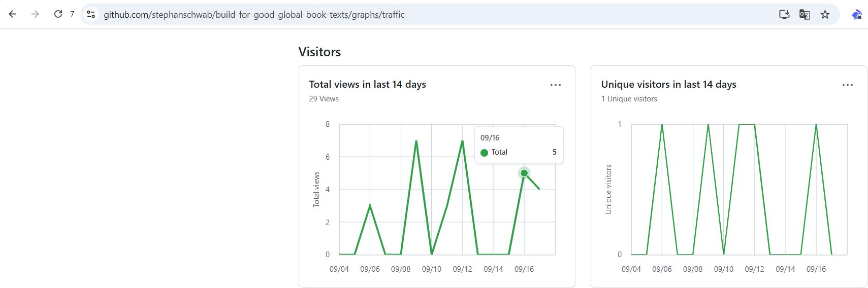Viewport: 868px width, 288px height.
Task: Open Total views chart options menu
Action: click(556, 85)
